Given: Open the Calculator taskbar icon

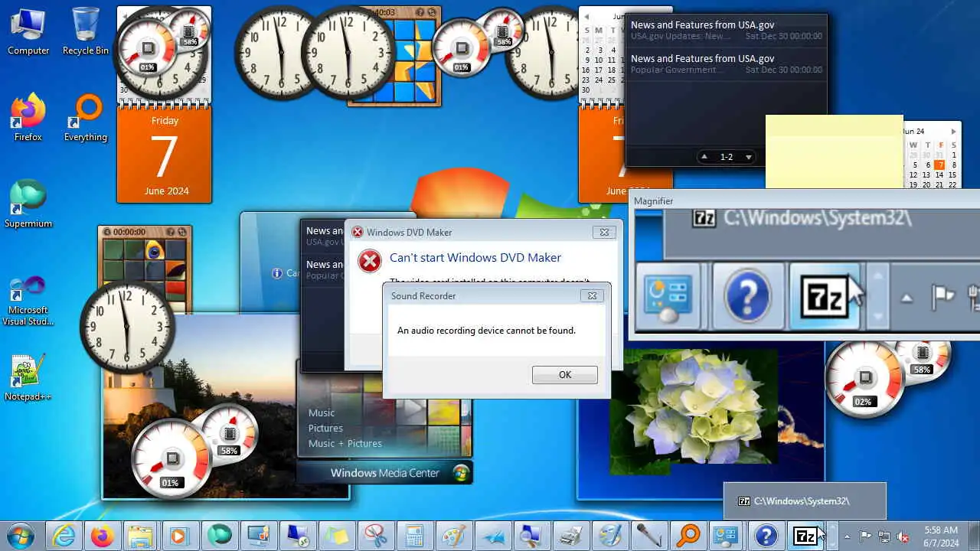Looking at the screenshot, I should pos(414,536).
